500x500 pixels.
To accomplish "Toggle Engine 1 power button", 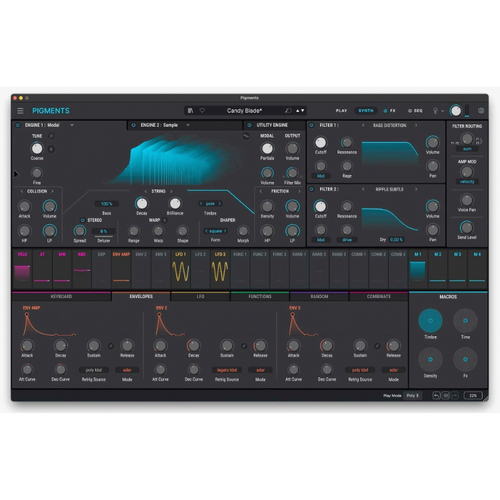I will click(x=18, y=125).
